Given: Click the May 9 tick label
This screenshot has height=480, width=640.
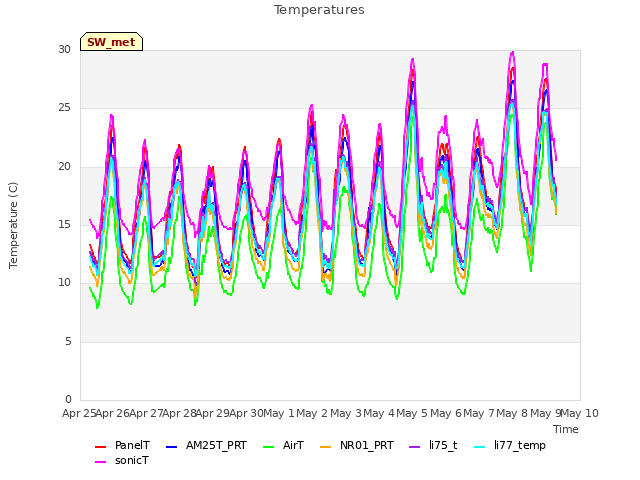Looking at the screenshot, I should pyautogui.click(x=546, y=413).
